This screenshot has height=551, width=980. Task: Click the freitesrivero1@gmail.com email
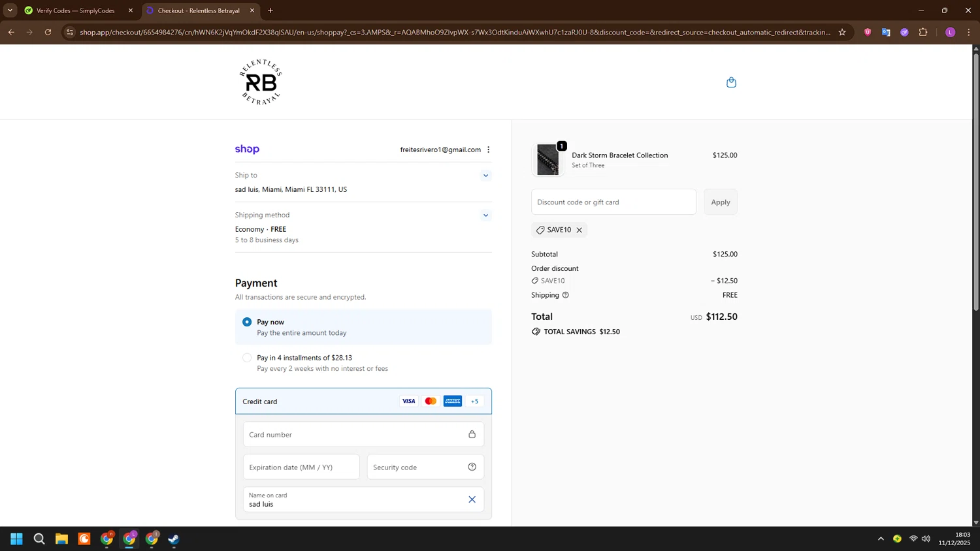click(x=440, y=150)
